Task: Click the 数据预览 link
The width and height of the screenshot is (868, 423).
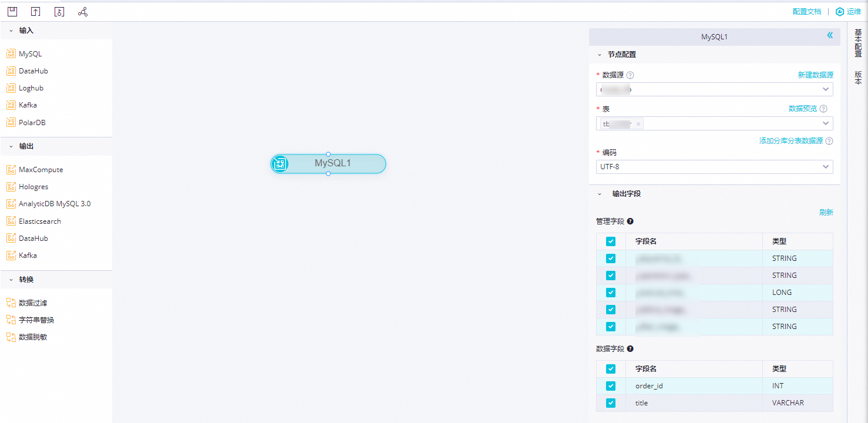Action: point(803,109)
